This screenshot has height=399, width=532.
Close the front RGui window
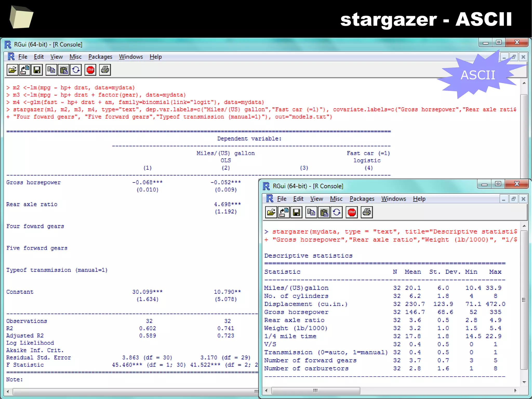(517, 184)
